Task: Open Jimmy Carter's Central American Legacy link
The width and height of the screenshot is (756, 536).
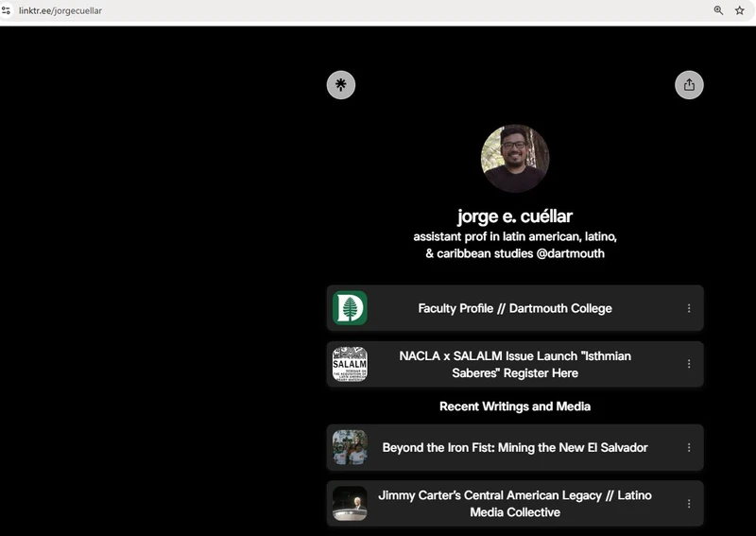Action: tap(515, 503)
